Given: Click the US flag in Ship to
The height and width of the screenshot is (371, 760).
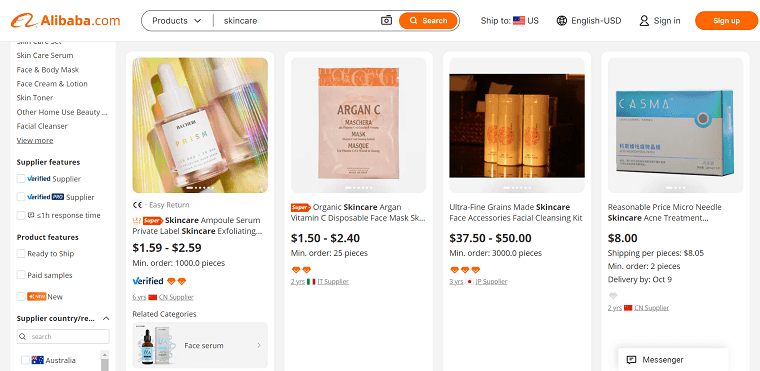Looking at the screenshot, I should (x=519, y=20).
